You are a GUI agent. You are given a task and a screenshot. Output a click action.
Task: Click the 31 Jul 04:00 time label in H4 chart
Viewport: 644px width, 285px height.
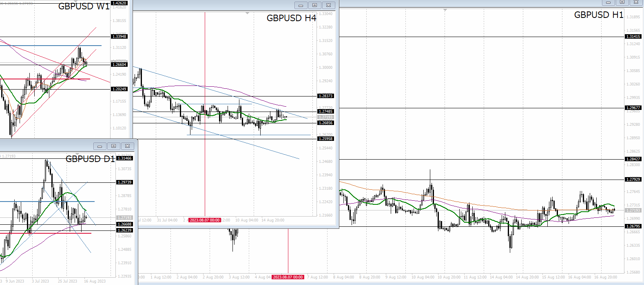click(167, 220)
